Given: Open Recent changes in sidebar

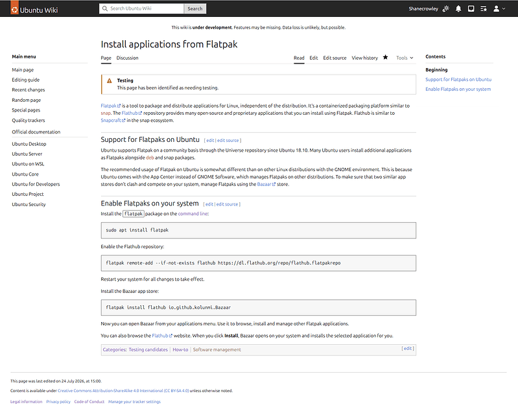Looking at the screenshot, I should click(x=29, y=90).
